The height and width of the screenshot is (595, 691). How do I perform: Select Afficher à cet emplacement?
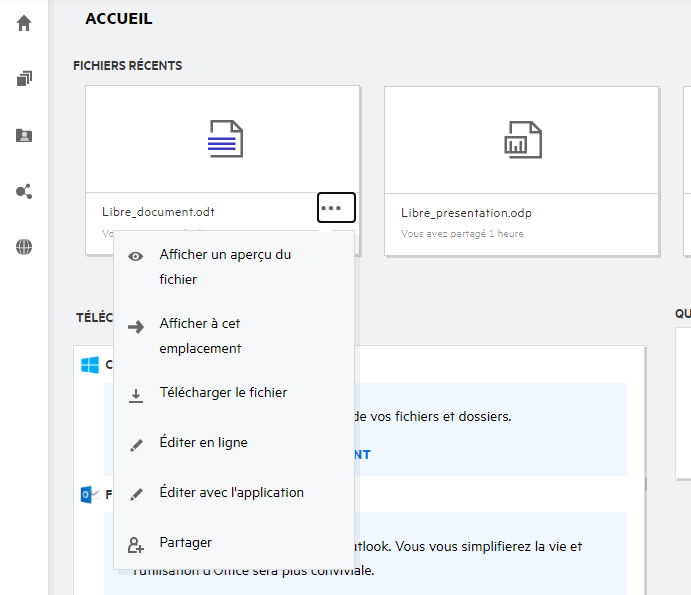click(x=234, y=336)
